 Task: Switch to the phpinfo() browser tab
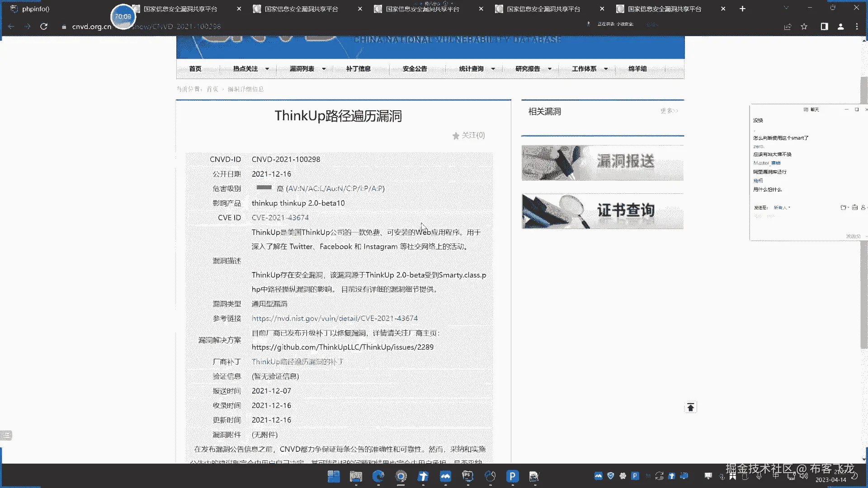coord(36,9)
